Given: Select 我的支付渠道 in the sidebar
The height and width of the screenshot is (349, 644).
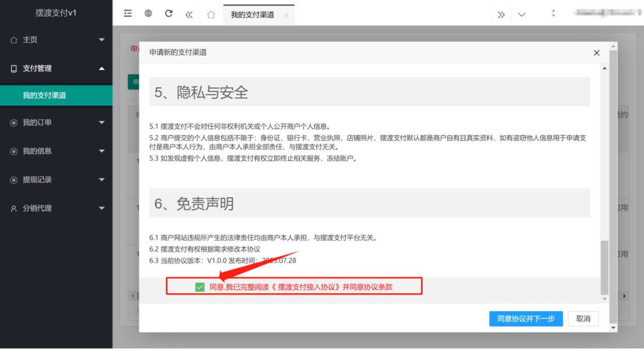Looking at the screenshot, I should pyautogui.click(x=56, y=95).
